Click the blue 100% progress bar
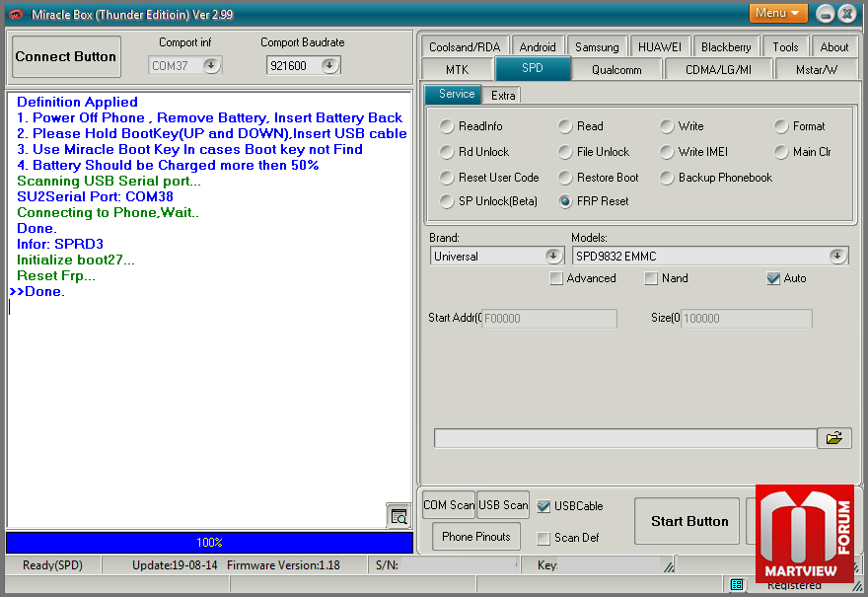Viewport: 868px width, 597px height. 209,543
